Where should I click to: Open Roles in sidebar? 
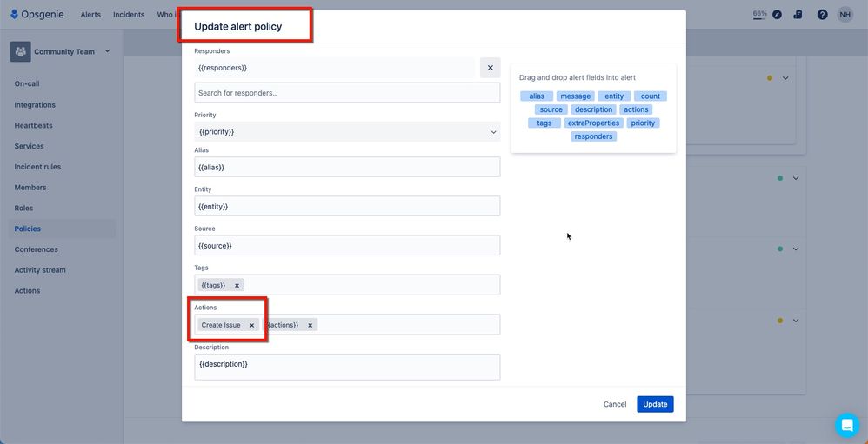click(23, 209)
